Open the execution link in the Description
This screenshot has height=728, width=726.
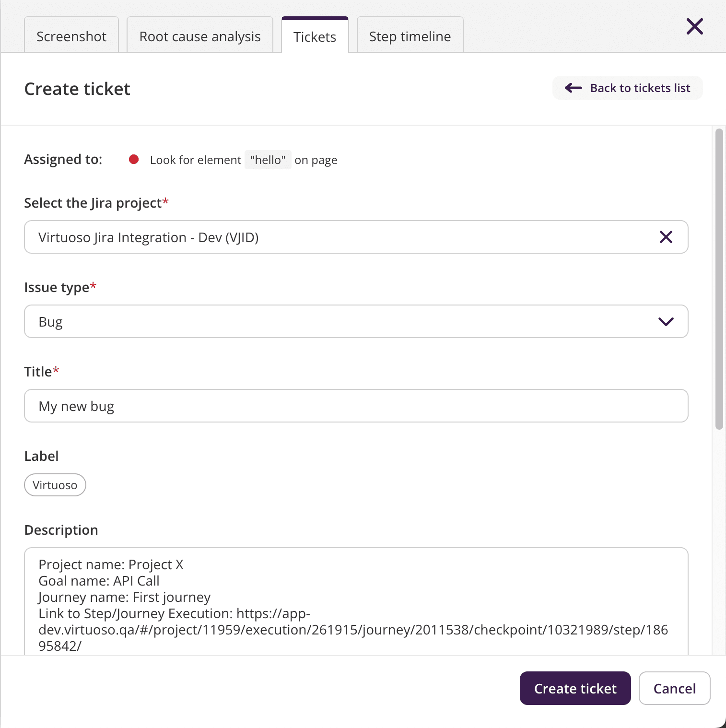pos(353,630)
